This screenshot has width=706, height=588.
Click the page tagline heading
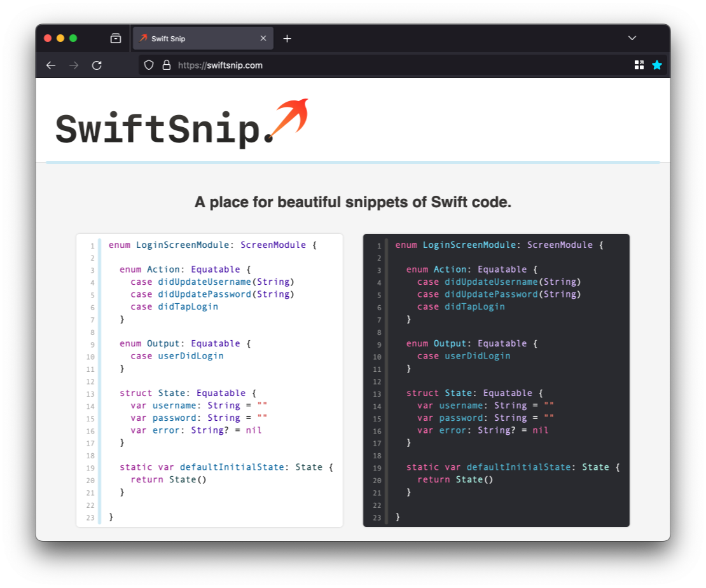pos(352,203)
